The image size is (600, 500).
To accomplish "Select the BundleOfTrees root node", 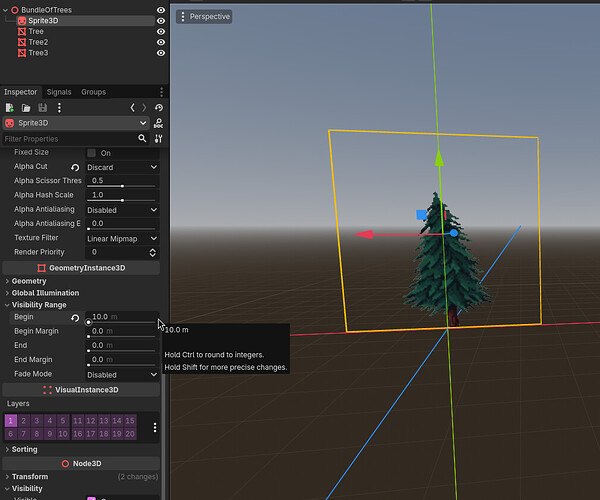I will click(x=46, y=10).
